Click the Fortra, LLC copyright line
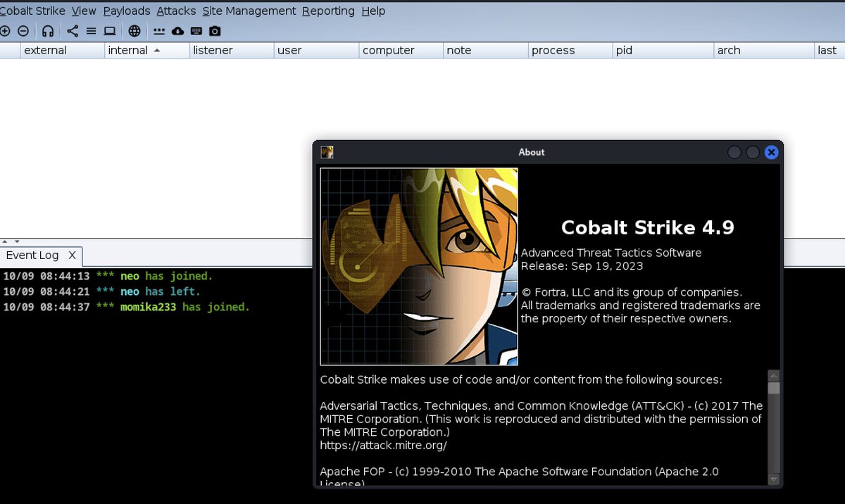845x504 pixels. click(632, 292)
